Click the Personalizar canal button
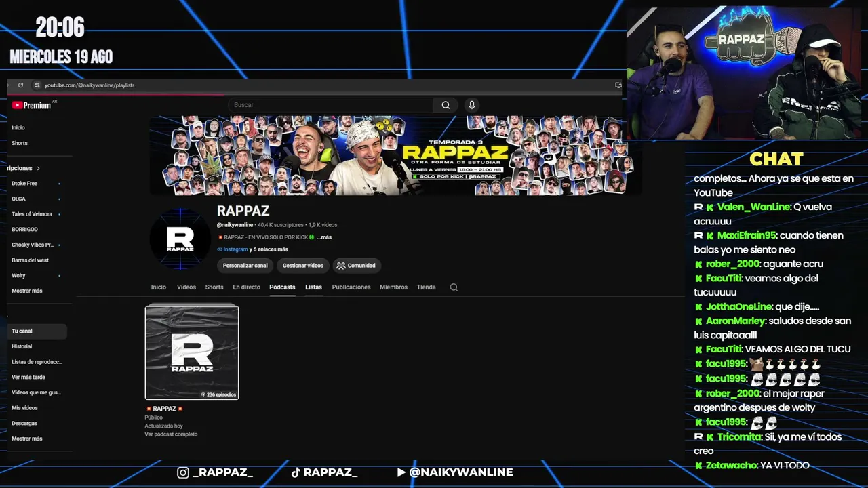 pos(245,266)
